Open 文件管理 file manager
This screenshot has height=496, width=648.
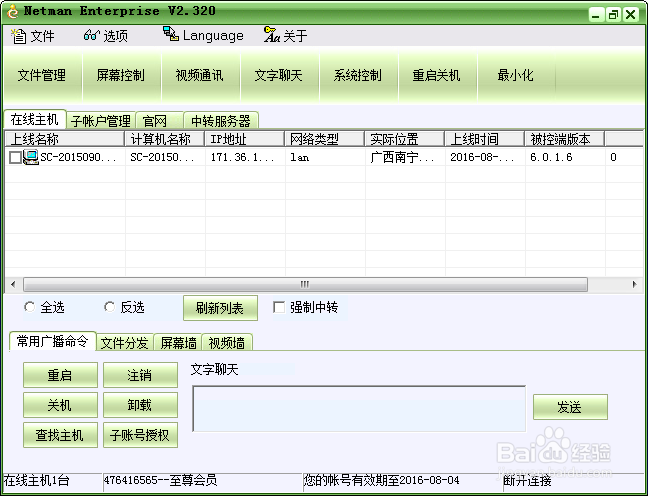point(42,76)
